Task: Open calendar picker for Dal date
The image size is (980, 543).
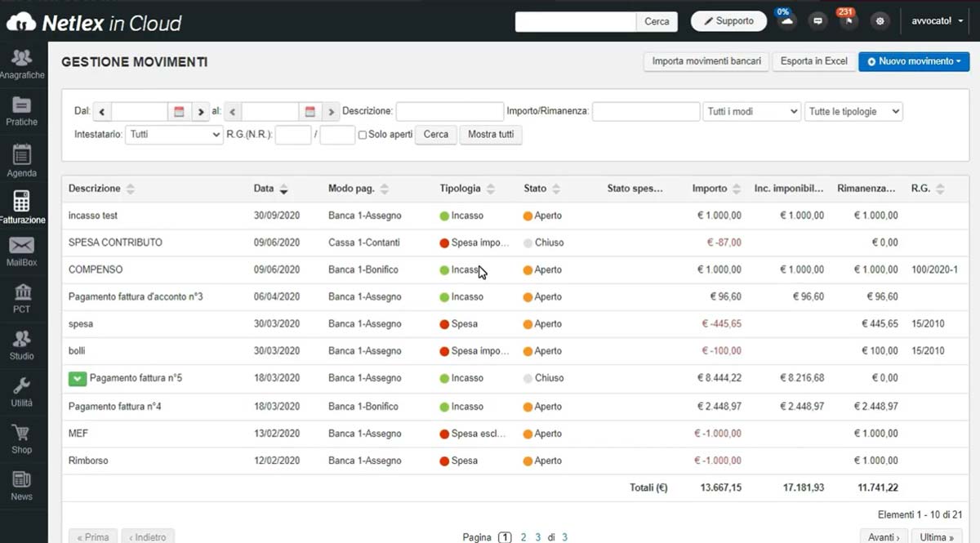Action: tap(180, 112)
